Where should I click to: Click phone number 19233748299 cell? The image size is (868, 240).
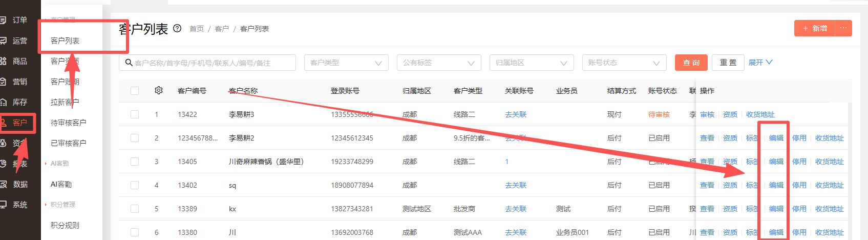pyautogui.click(x=352, y=162)
